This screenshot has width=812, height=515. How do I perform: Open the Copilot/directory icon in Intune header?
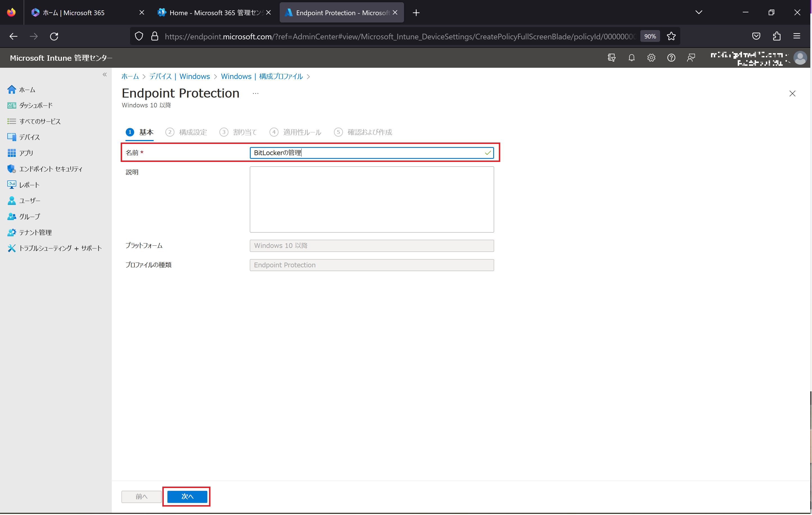(x=612, y=58)
